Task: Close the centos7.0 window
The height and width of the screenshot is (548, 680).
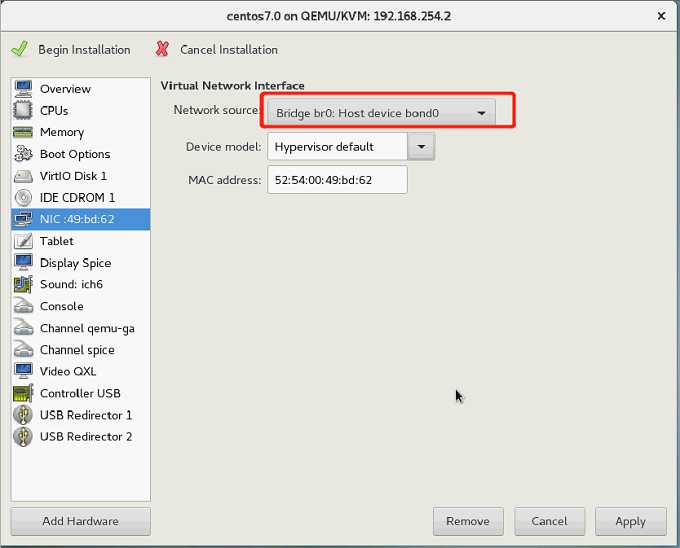Action: tap(661, 16)
